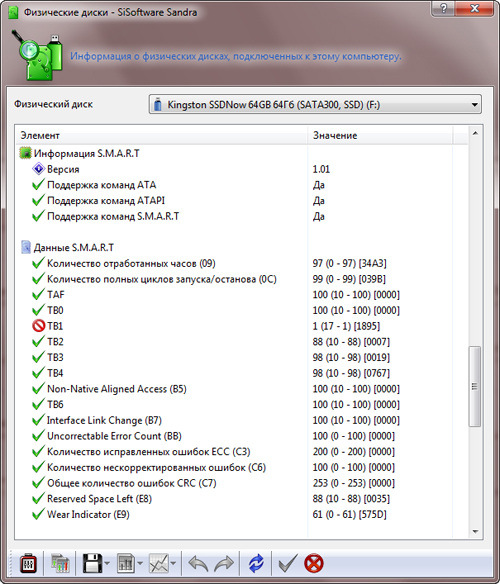The image size is (500, 584).
Task: Open the Kingston SSDNow disk dropdown
Action: pos(315,105)
